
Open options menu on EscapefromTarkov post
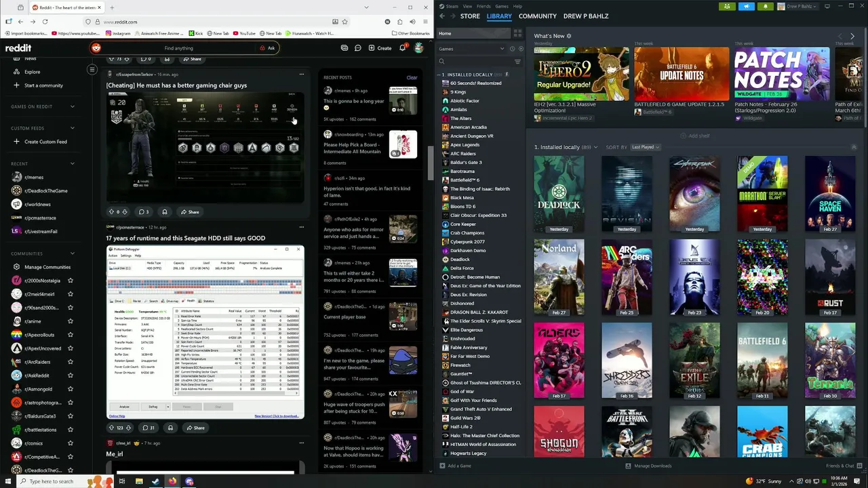coord(302,74)
